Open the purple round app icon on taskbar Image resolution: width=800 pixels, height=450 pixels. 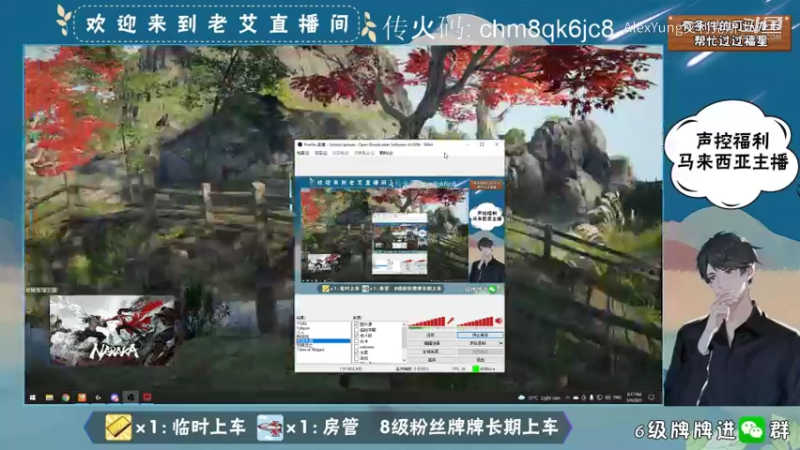(115, 397)
